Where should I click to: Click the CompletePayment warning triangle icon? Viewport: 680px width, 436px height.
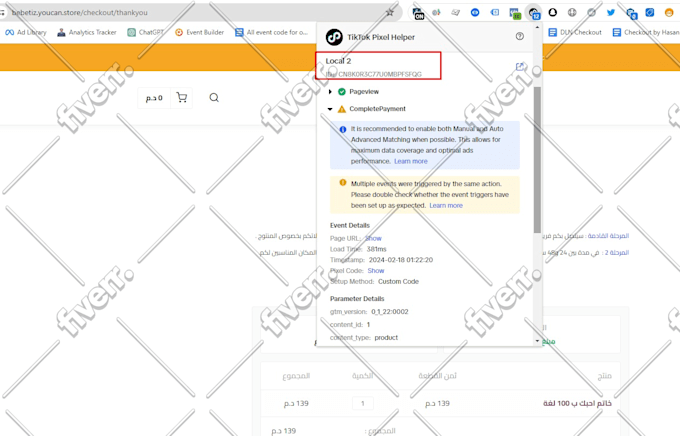click(342, 109)
